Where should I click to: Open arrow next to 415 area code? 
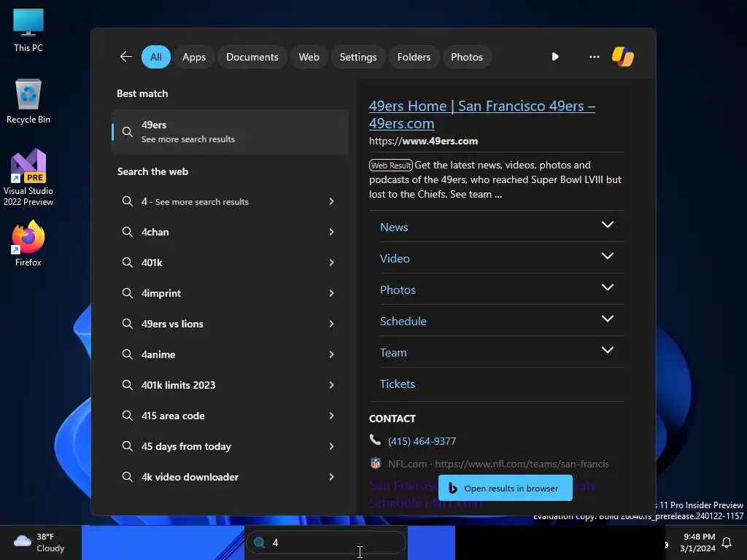[x=332, y=416]
